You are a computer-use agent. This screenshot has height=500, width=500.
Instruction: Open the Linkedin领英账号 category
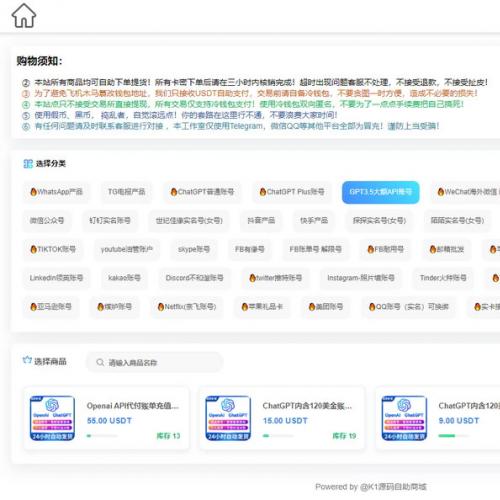coord(56,278)
